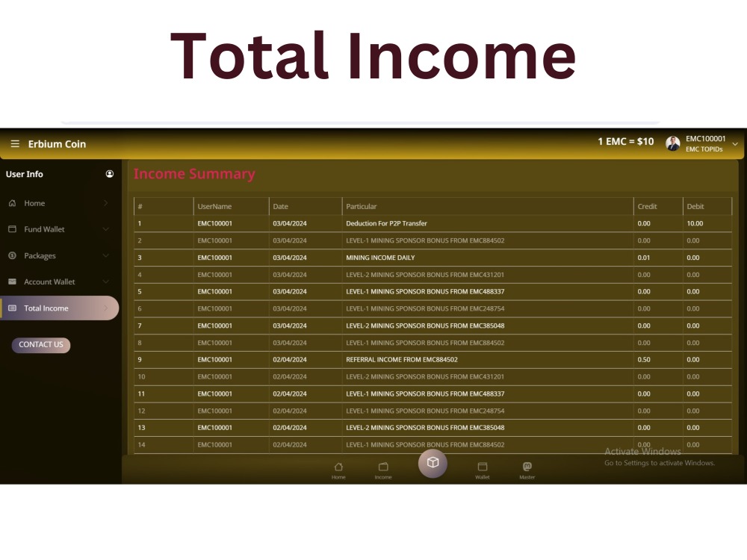The height and width of the screenshot is (560, 747).
Task: Click the center cube button in bottom bar
Action: (x=433, y=463)
